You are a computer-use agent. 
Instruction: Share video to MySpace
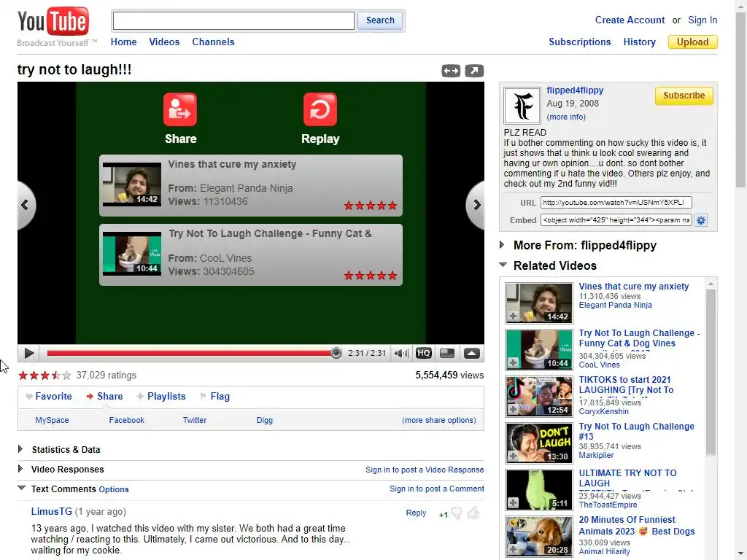tap(52, 420)
